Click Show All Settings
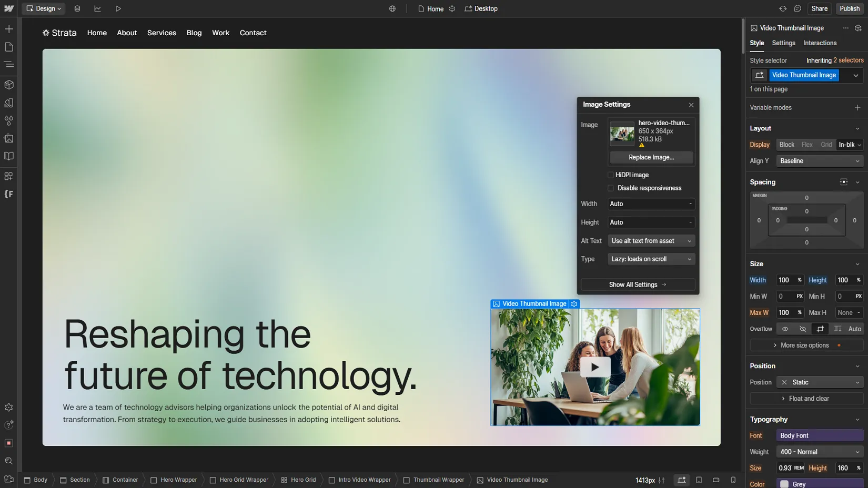Viewport: 868px width, 488px height. (638, 284)
